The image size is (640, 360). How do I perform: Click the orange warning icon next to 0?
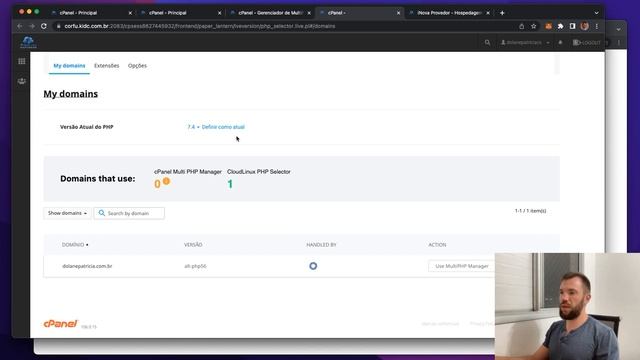[x=166, y=181]
